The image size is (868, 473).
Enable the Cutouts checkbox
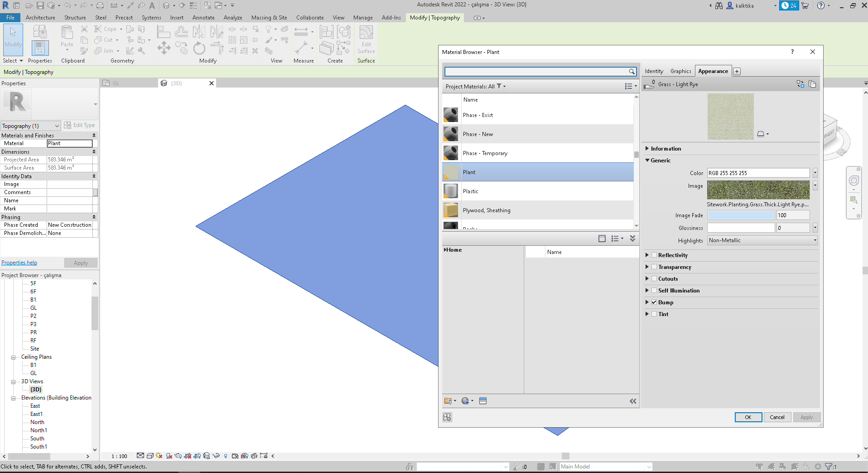(654, 279)
